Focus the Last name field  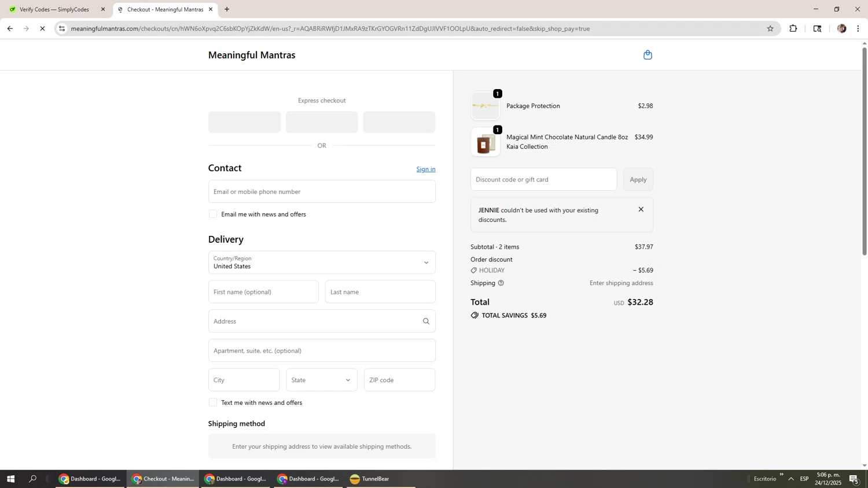pos(380,292)
